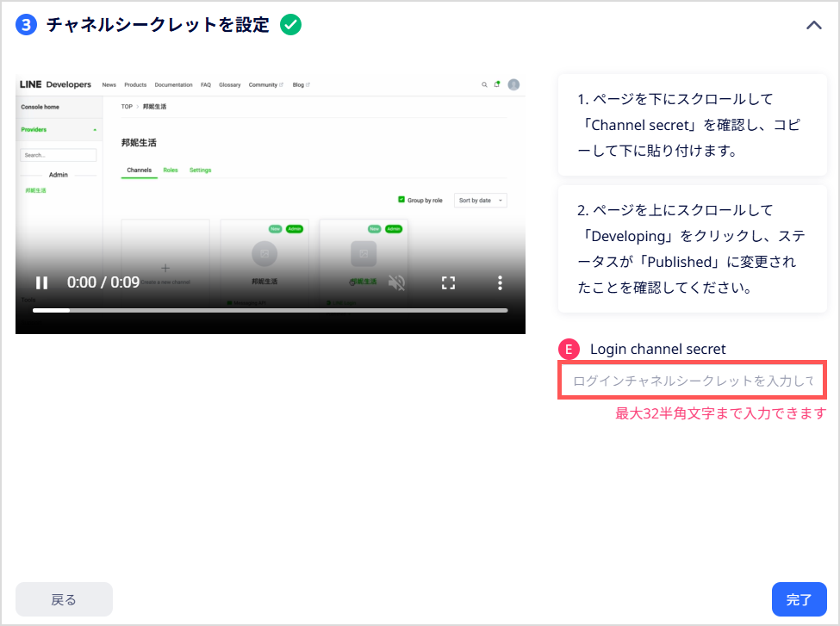Click the search icon in LINE Developers header
The width and height of the screenshot is (840, 626).
click(484, 84)
